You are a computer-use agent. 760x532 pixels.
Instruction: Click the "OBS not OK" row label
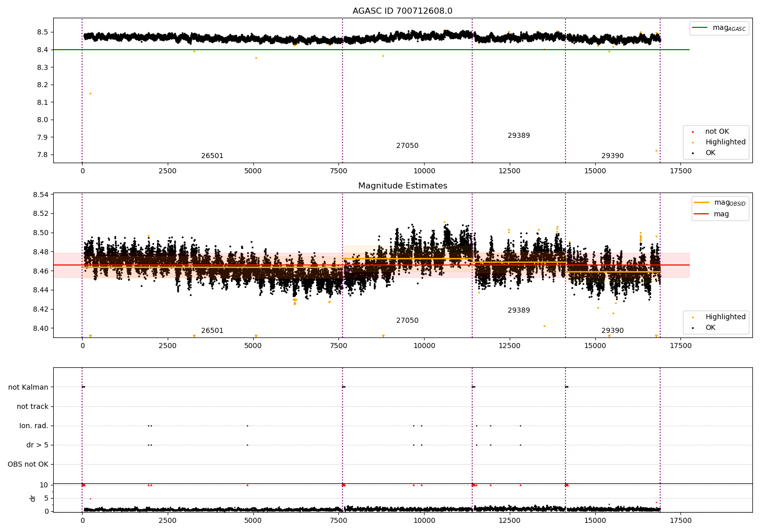click(x=28, y=465)
